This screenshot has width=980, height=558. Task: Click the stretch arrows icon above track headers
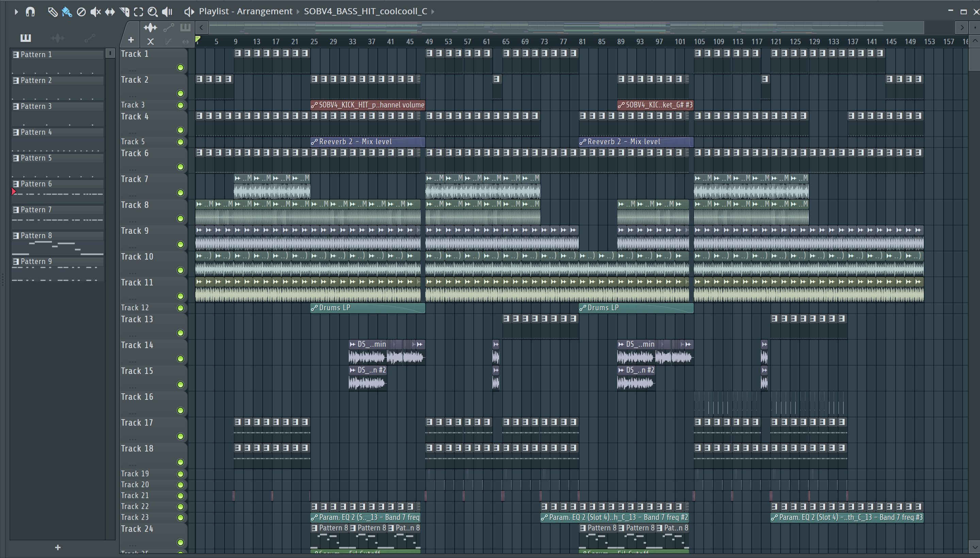pyautogui.click(x=185, y=42)
